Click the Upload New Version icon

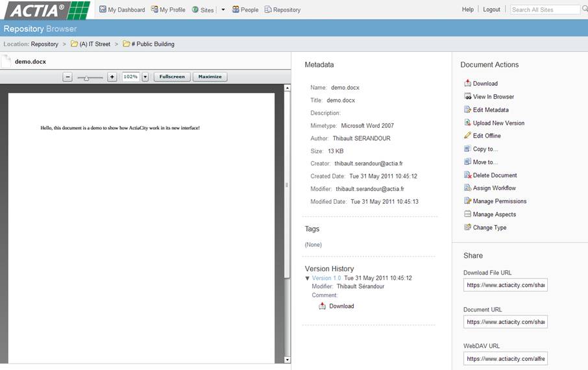[467, 123]
